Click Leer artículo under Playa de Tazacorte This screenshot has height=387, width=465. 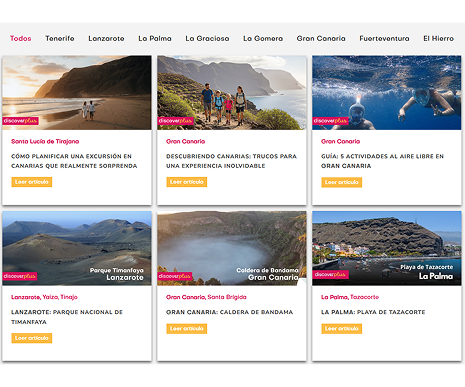tap(342, 329)
